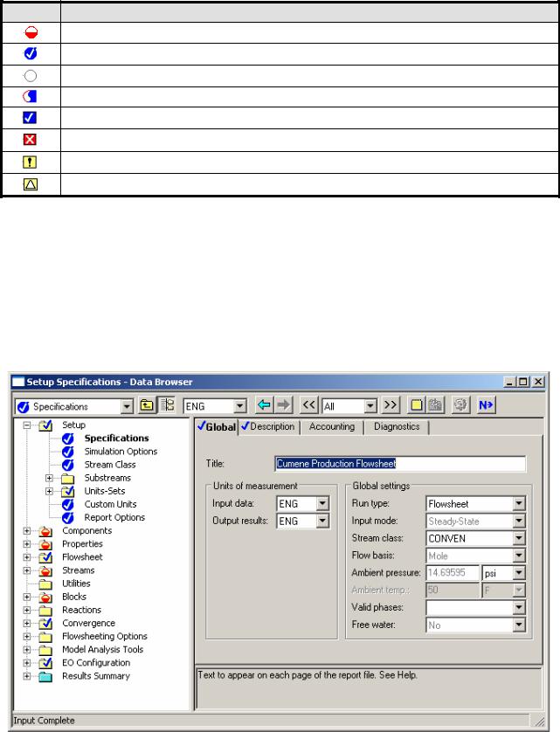Open the All filter dropdown
This screenshot has width=560, height=732.
370,406
